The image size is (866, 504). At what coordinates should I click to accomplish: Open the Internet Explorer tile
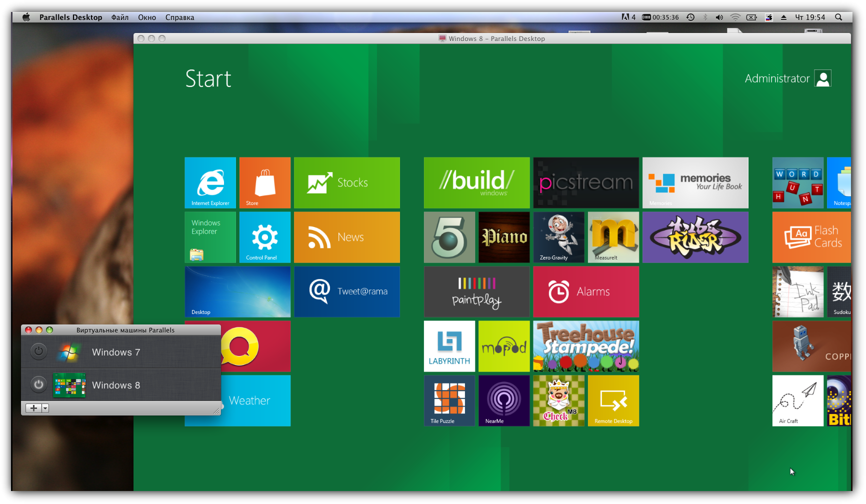[x=210, y=182]
